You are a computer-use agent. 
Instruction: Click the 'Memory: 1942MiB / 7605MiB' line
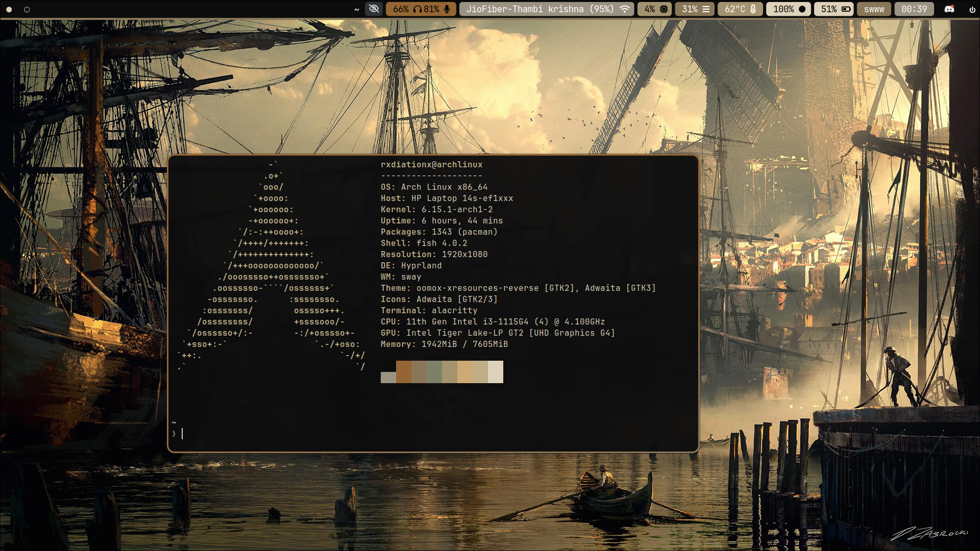coord(444,344)
